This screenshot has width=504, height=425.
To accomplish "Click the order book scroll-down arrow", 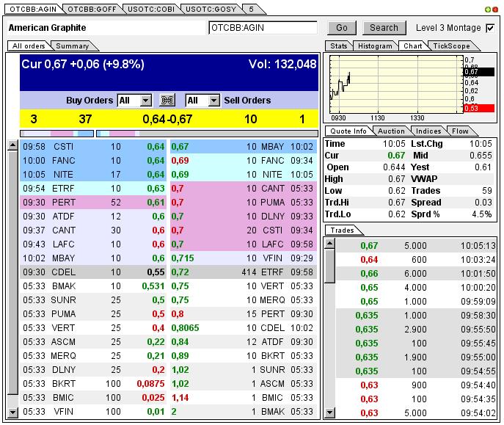I will click(12, 413).
